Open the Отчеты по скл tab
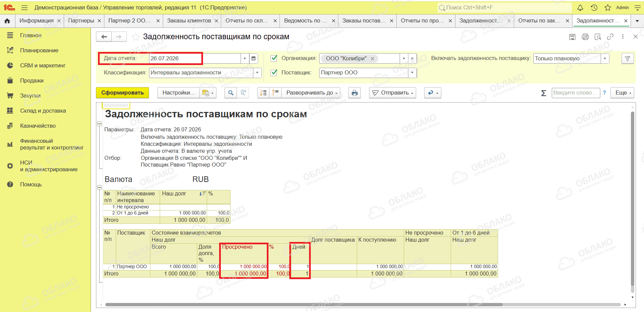 pos(247,21)
